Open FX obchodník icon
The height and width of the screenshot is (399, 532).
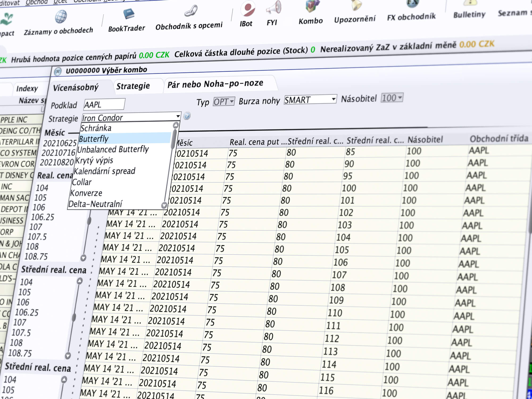[412, 4]
